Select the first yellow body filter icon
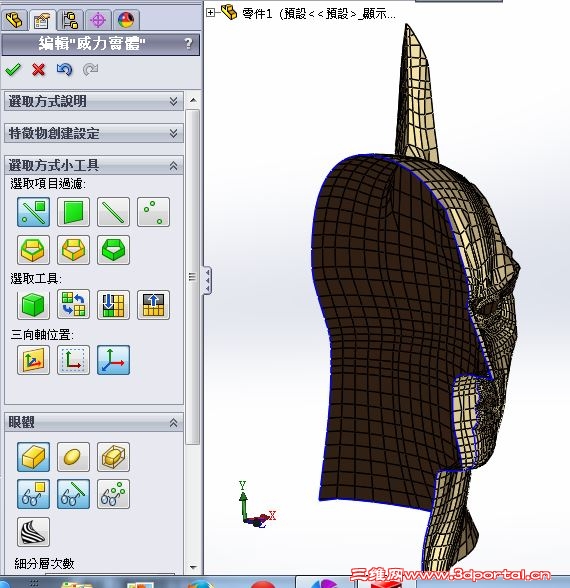This screenshot has width=570, height=588. [33, 250]
